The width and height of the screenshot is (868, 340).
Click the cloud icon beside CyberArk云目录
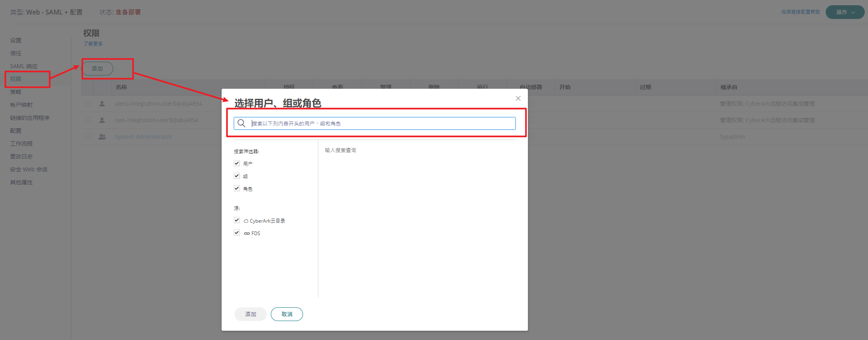click(x=246, y=221)
